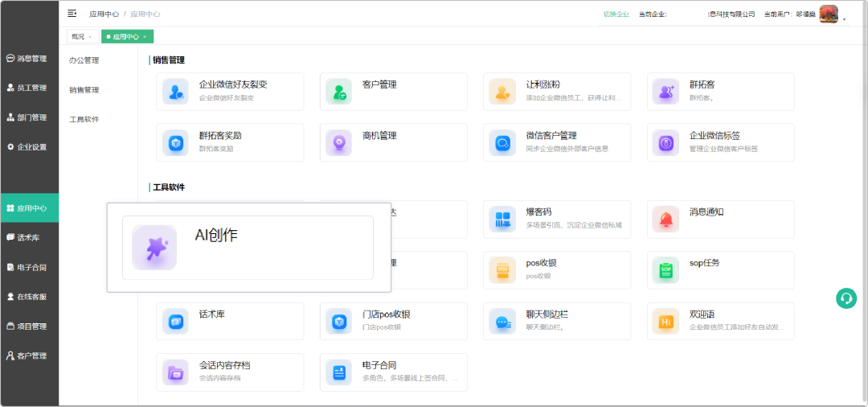This screenshot has height=407, width=868.
Task: Open the 话术库 app card icon
Action: 175,321
